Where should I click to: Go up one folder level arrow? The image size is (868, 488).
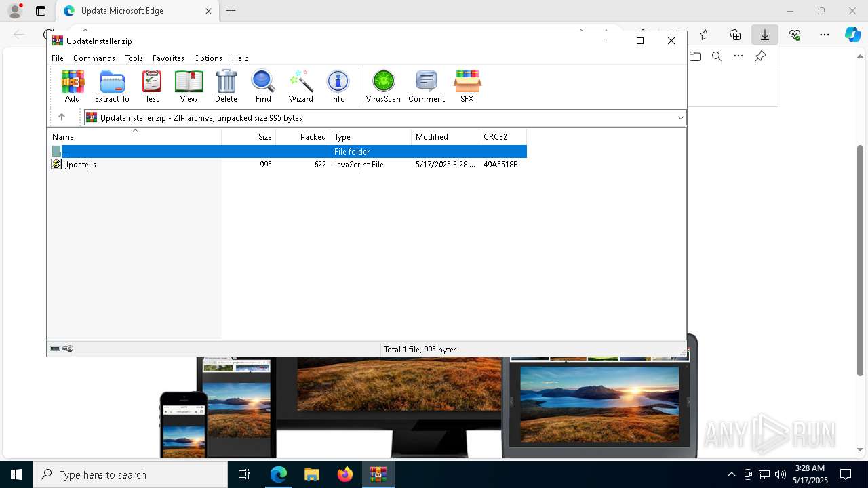tap(62, 117)
